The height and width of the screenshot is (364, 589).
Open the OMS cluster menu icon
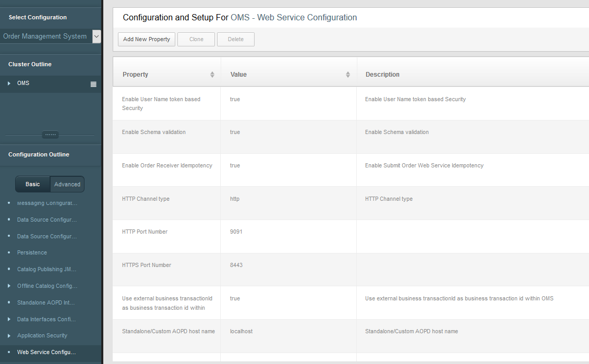[x=93, y=84]
